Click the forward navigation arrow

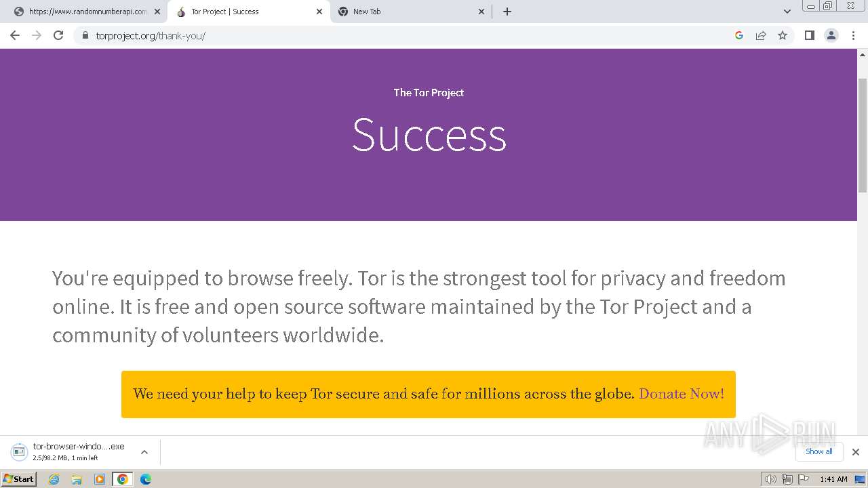(37, 35)
